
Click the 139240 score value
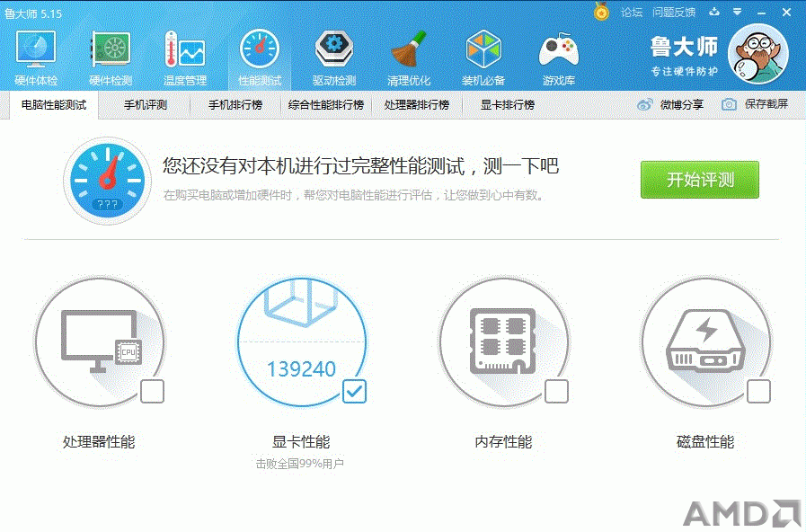(x=301, y=368)
